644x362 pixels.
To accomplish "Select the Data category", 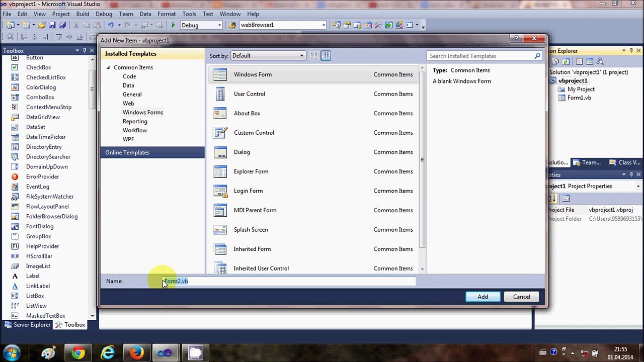I will 128,85.
